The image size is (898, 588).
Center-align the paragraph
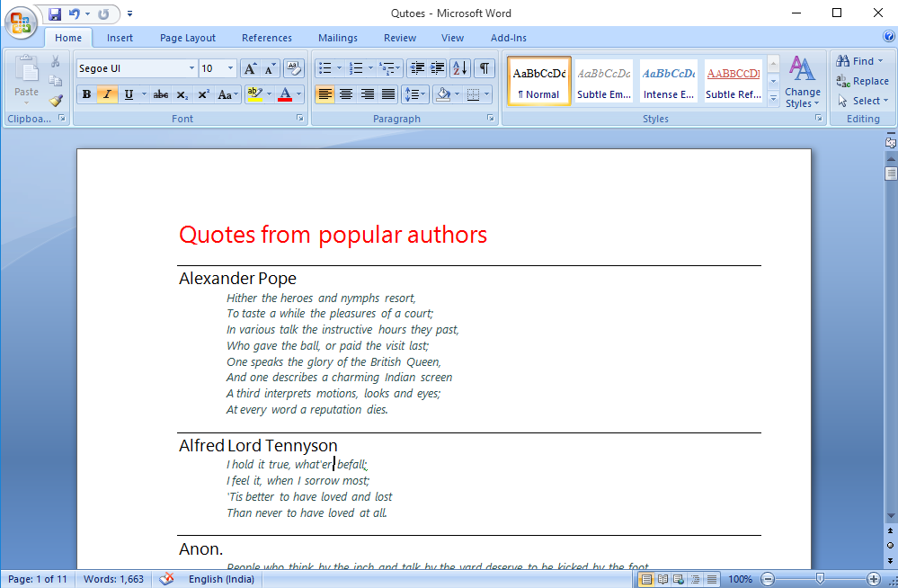tap(346, 94)
